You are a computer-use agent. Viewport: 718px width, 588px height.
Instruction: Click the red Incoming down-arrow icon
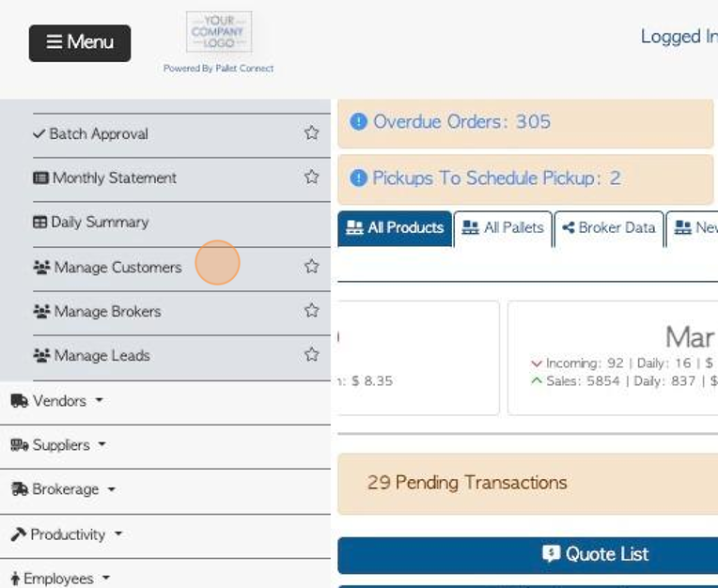pos(537,364)
